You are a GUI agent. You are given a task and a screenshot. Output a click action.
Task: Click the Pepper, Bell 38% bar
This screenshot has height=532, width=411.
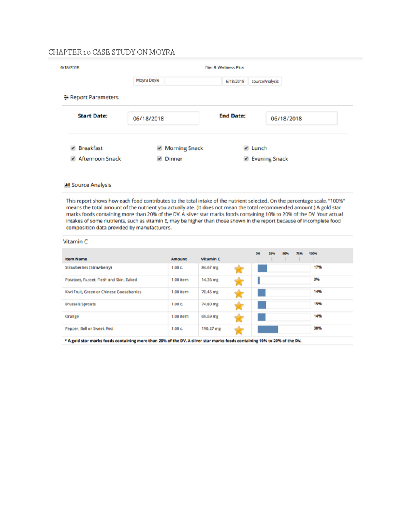[x=268, y=329]
